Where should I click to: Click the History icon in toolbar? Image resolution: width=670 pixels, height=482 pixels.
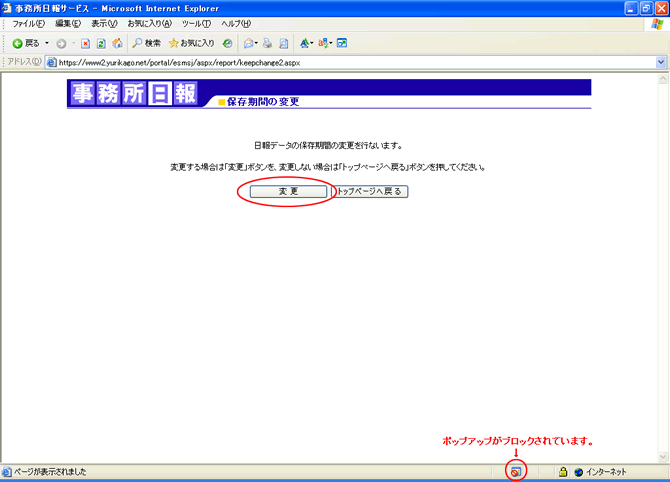(x=229, y=43)
